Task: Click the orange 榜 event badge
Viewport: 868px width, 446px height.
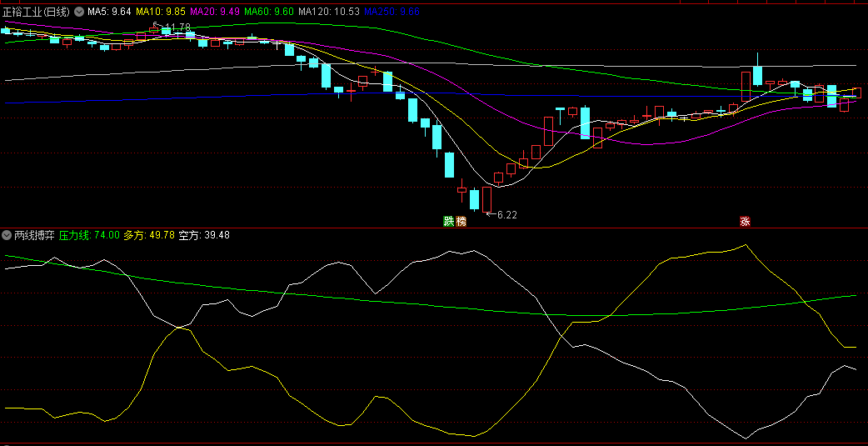Action: click(461, 222)
